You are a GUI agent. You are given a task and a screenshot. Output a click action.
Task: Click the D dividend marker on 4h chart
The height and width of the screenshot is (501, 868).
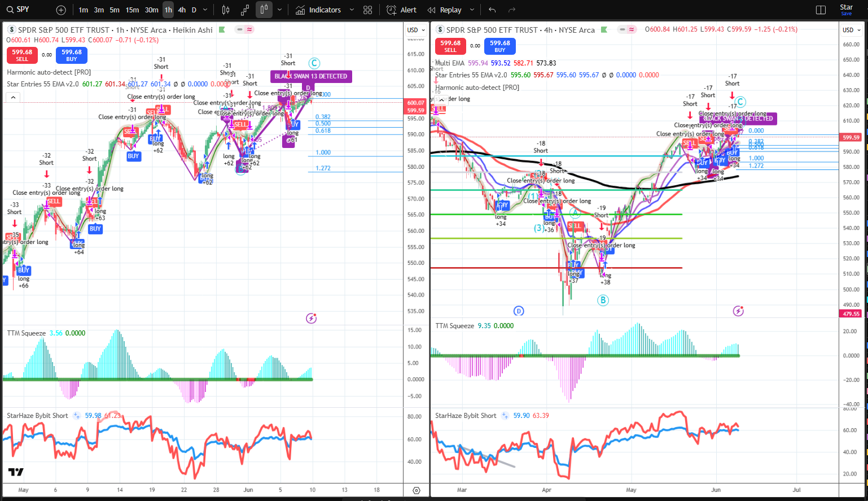pos(519,311)
